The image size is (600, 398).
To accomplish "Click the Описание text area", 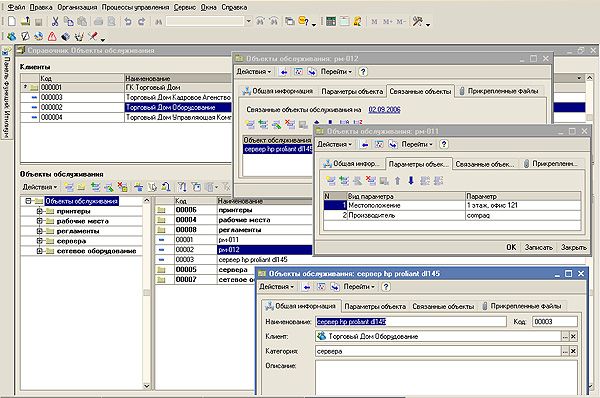I will (446, 377).
